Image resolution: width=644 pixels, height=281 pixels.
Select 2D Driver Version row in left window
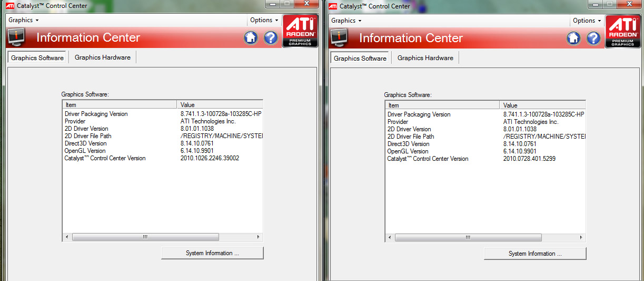[163, 129]
